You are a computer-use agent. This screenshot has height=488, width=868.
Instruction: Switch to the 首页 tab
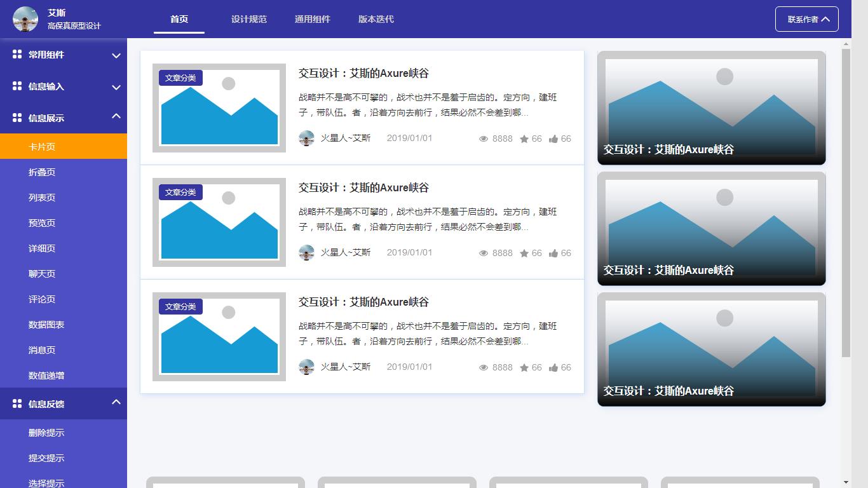coord(179,19)
